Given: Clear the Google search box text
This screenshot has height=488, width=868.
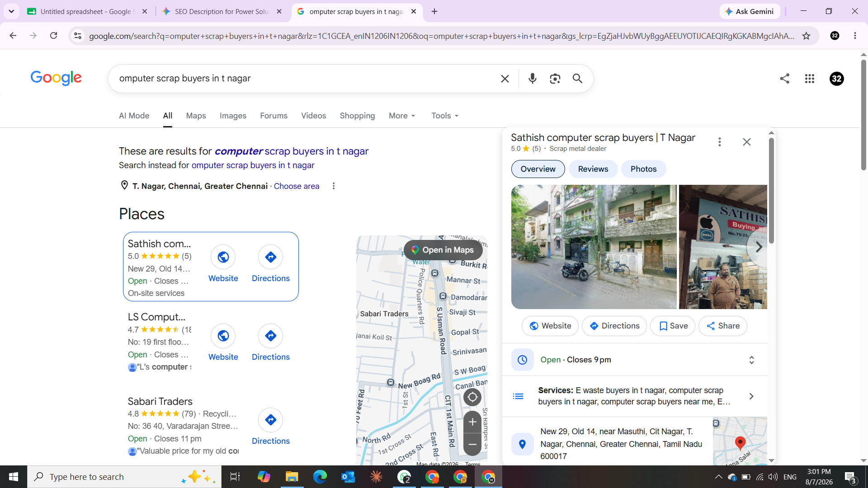Looking at the screenshot, I should [x=505, y=79].
